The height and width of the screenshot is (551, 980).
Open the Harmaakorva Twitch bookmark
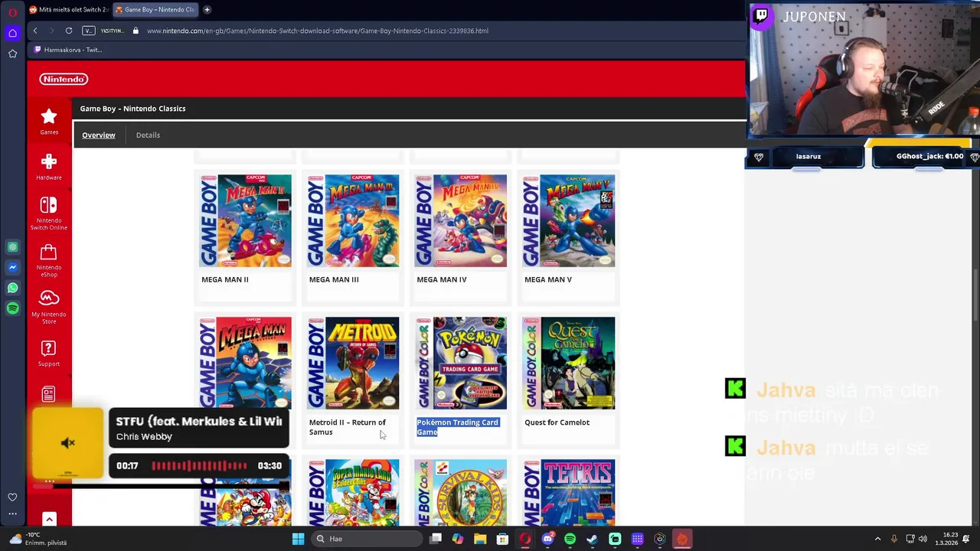point(67,50)
